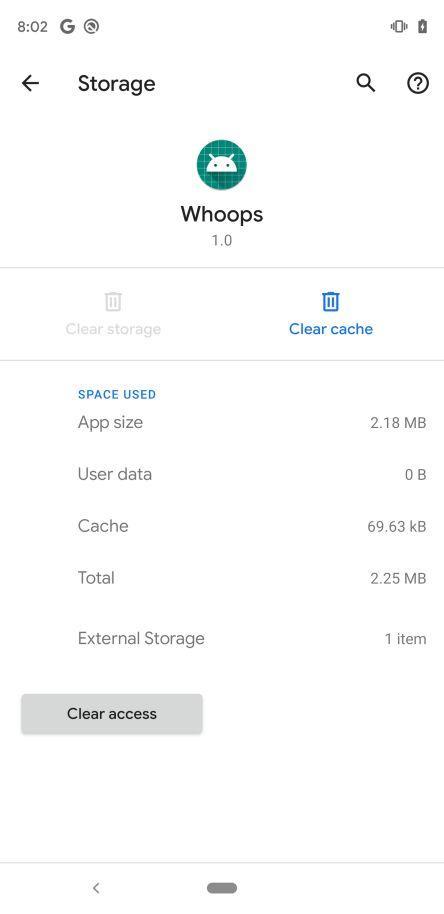Viewport: 444px width, 914px height.
Task: Select the Cache 69.63 kB row
Action: [252, 526]
